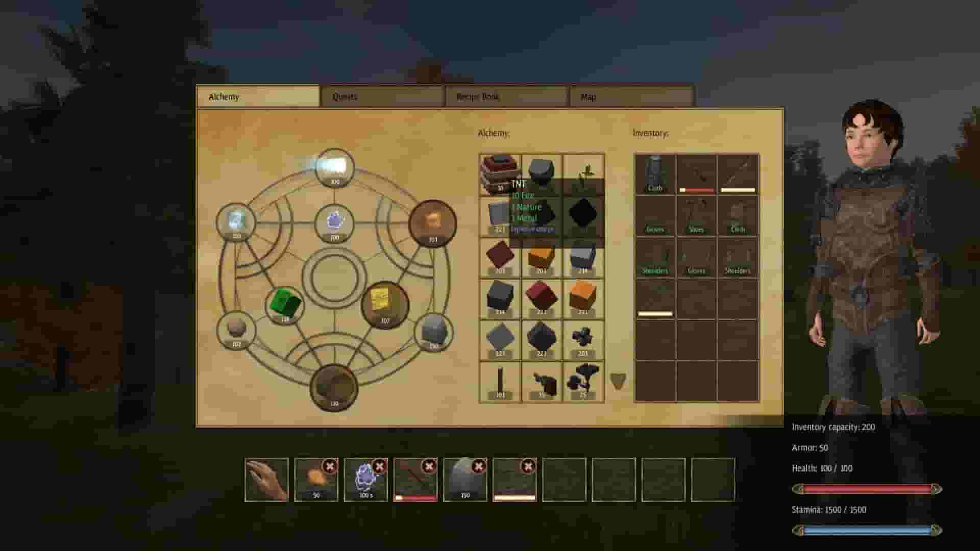Viewport: 980px width, 551px height.
Task: Equip the Cloth item in the inventory
Action: tap(655, 173)
